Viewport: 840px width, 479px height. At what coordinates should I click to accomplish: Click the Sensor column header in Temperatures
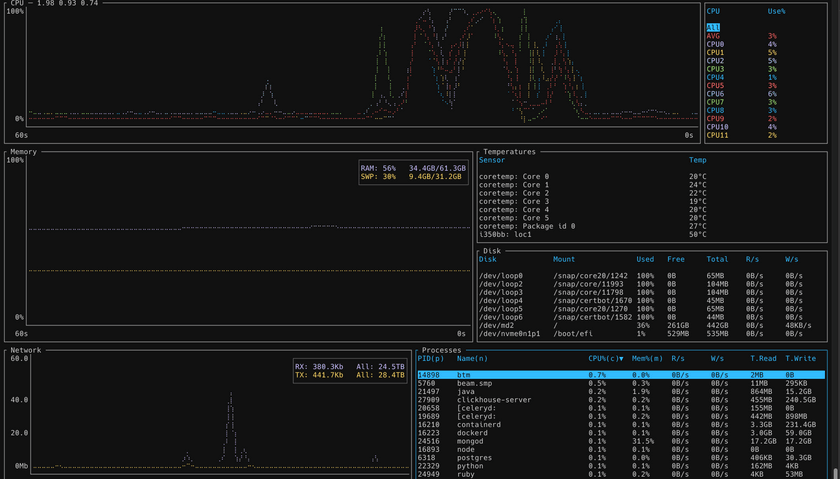pyautogui.click(x=492, y=160)
